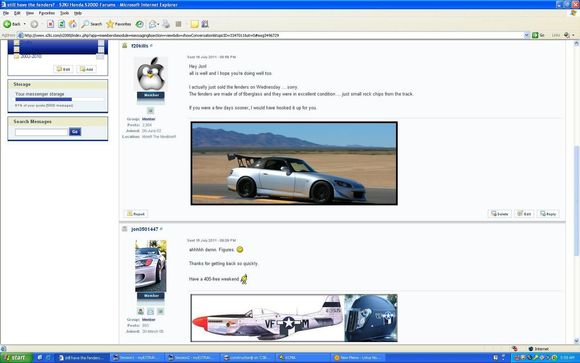Open the Search pane from the toolbar
Screen dimensions: 580x363
pos(91,24)
